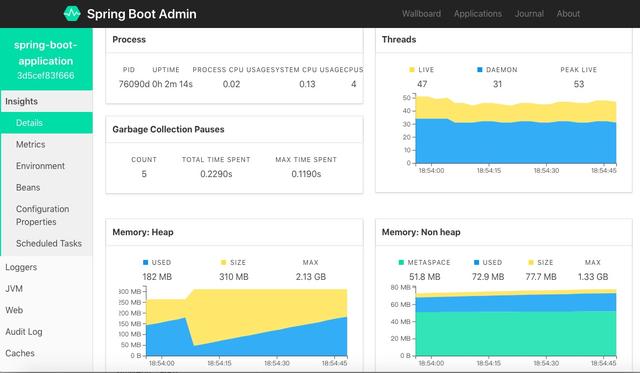Image resolution: width=640 pixels, height=373 pixels.
Task: Click the metaspace value 51.8 MB
Action: pos(424,277)
